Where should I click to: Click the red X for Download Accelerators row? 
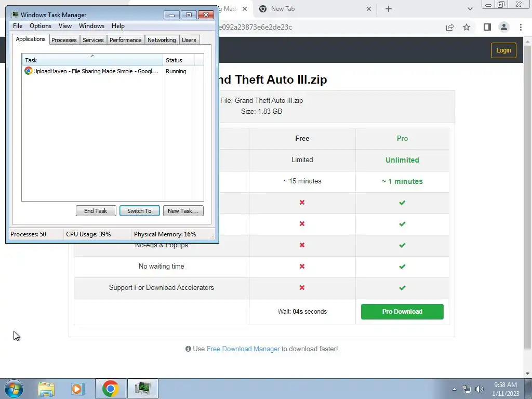[302, 288]
